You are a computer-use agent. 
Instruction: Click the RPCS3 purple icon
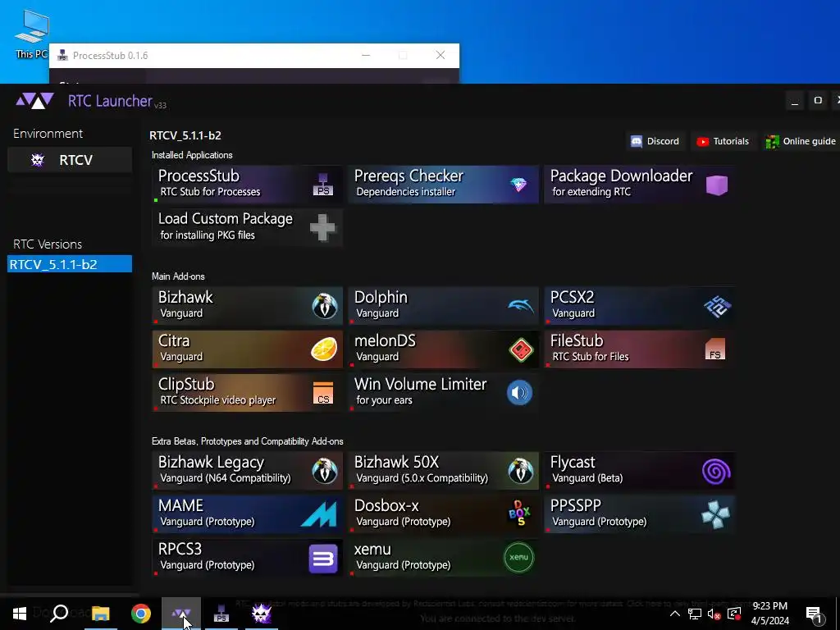(x=323, y=559)
